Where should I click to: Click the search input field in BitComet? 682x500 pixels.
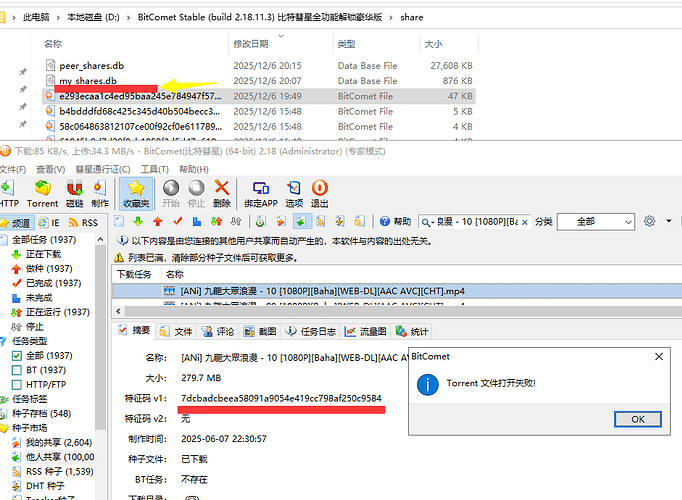[x=477, y=222]
